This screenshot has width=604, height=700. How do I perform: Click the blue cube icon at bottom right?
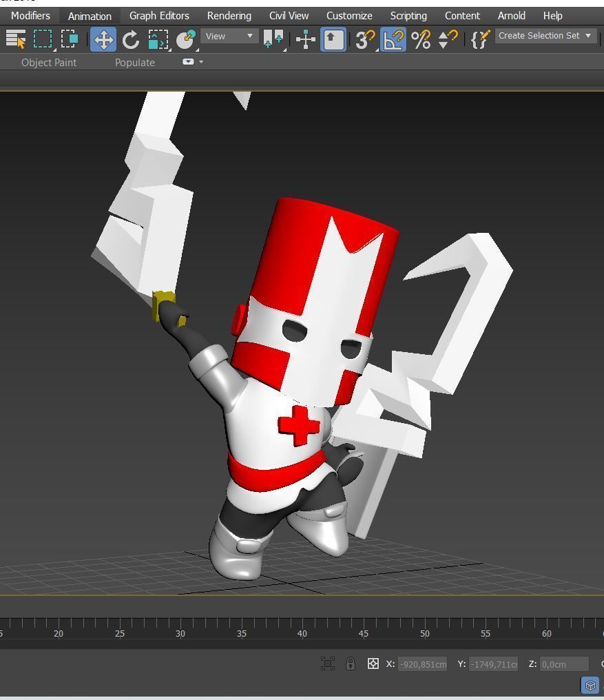pos(590,686)
